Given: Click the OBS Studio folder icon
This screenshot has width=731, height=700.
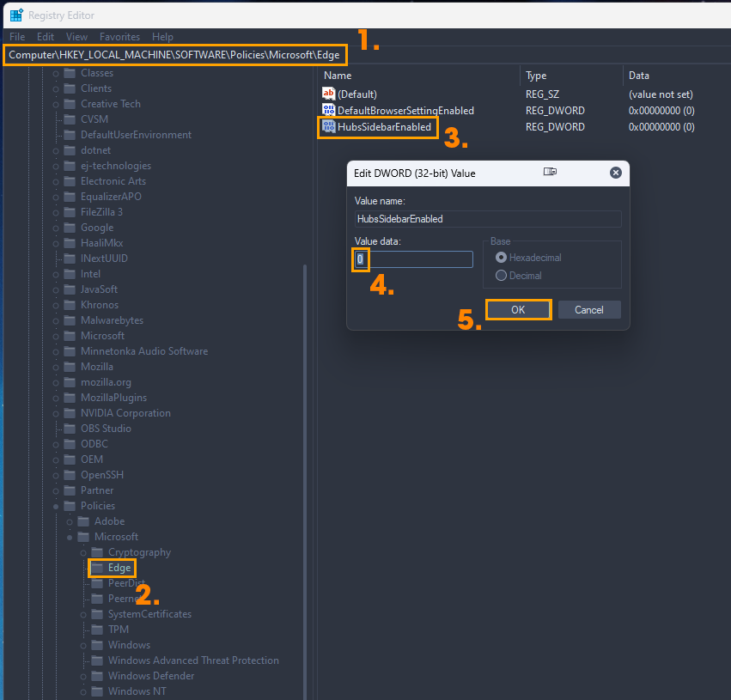Looking at the screenshot, I should click(x=70, y=429).
